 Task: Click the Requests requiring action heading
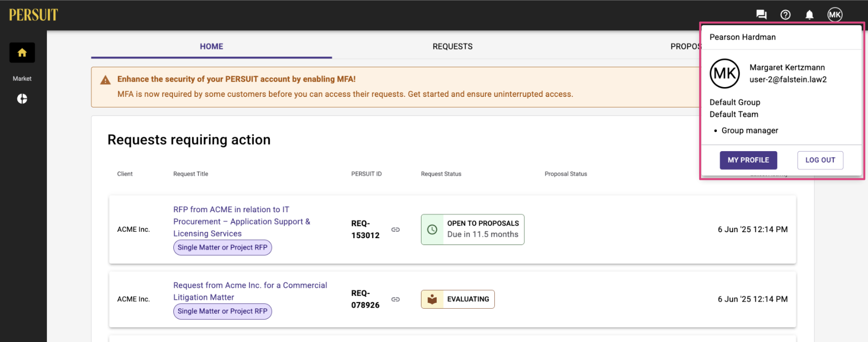(x=189, y=140)
